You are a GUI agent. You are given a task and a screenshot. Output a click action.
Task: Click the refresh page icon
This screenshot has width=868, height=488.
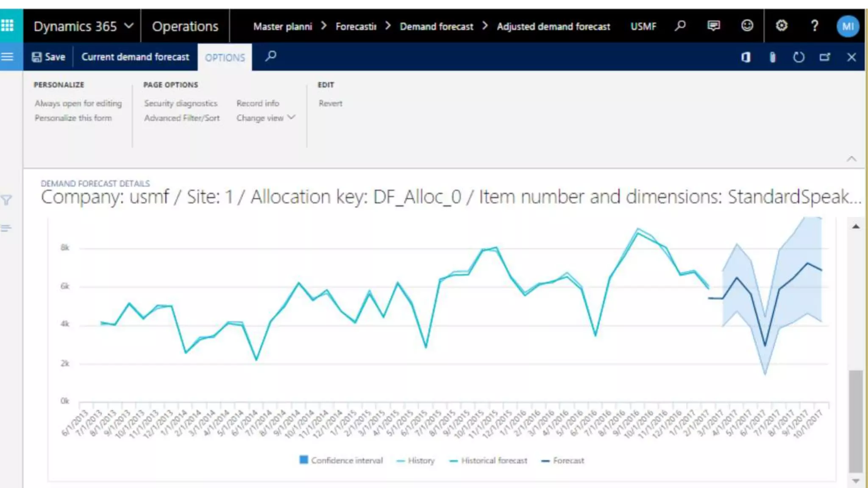(798, 57)
